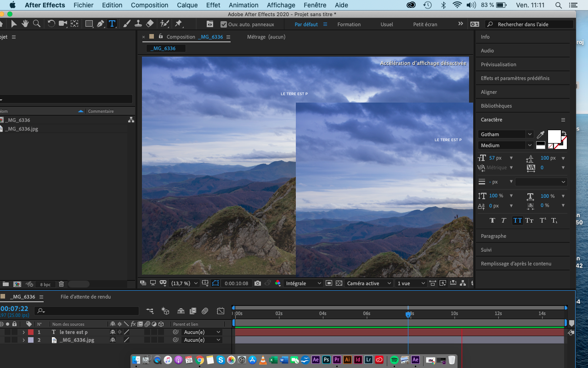588x368 pixels.
Task: Enable the All Caps text option
Action: pyautogui.click(x=517, y=220)
